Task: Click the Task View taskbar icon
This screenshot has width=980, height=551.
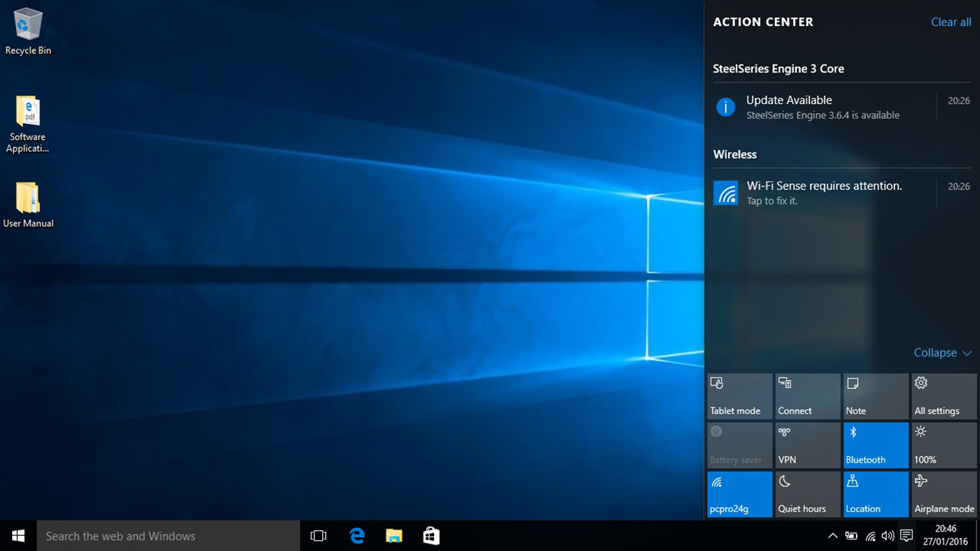Action: [318, 536]
